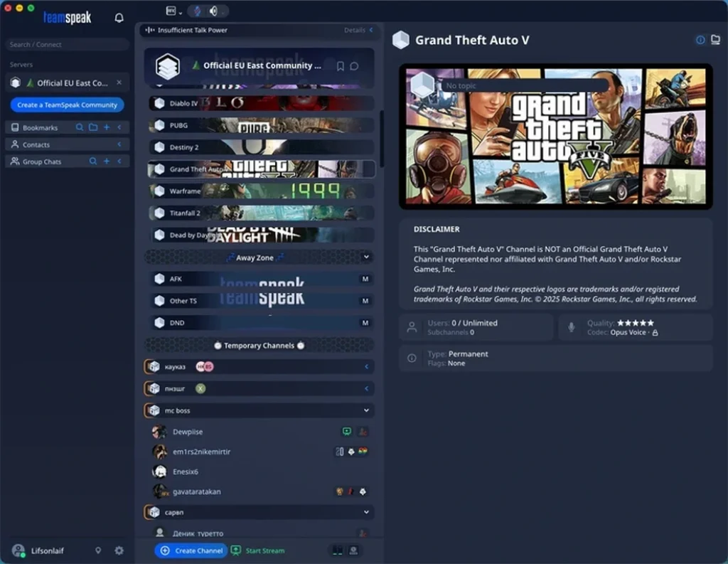Click the codec lock icon
The height and width of the screenshot is (564, 728).
[655, 333]
